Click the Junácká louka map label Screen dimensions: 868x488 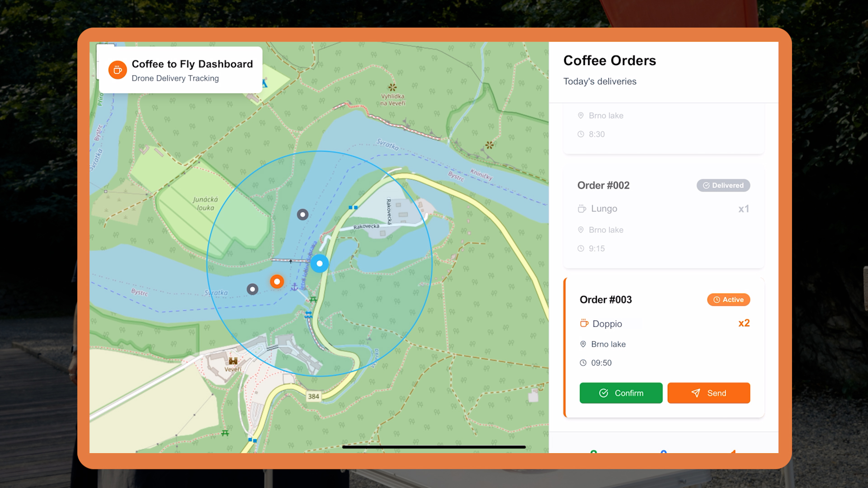[x=205, y=204]
